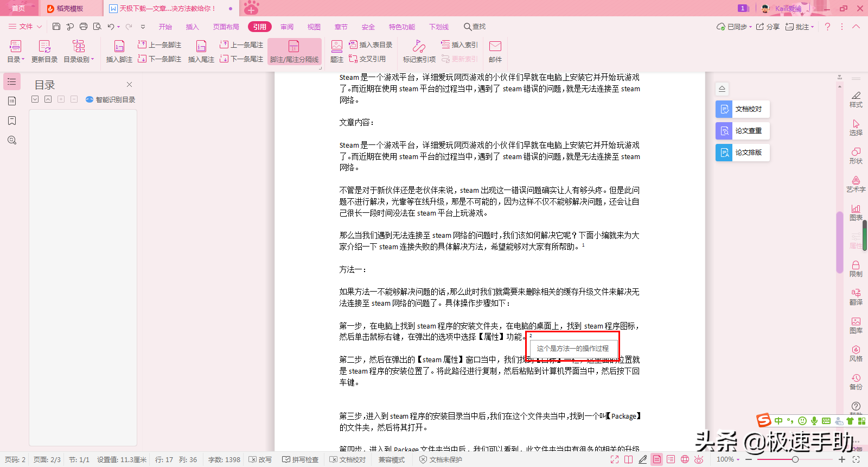Click the zoom slider handle
Image resolution: width=868 pixels, height=467 pixels.
tap(795, 459)
